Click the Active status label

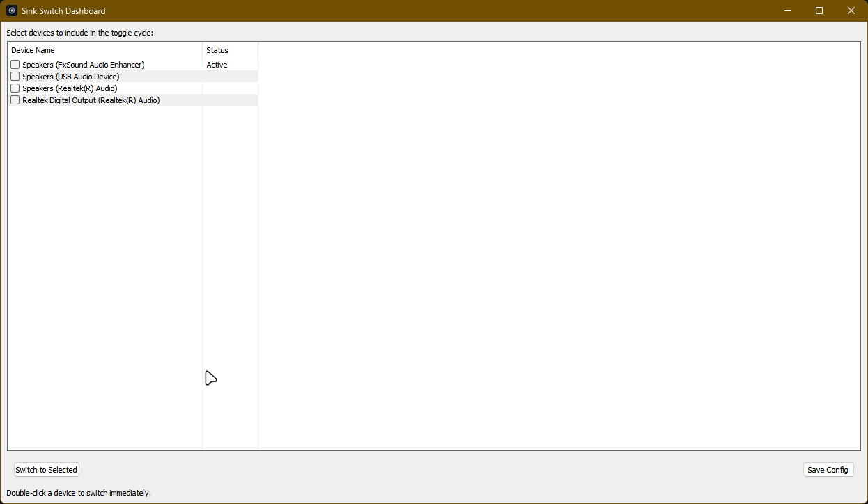[217, 64]
